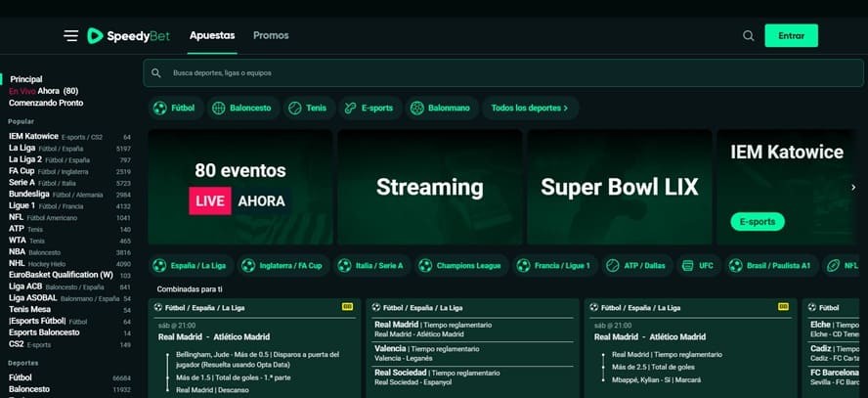Select Más de 2.5 Total de goles selection
This screenshot has width=868, height=398.
click(651, 367)
